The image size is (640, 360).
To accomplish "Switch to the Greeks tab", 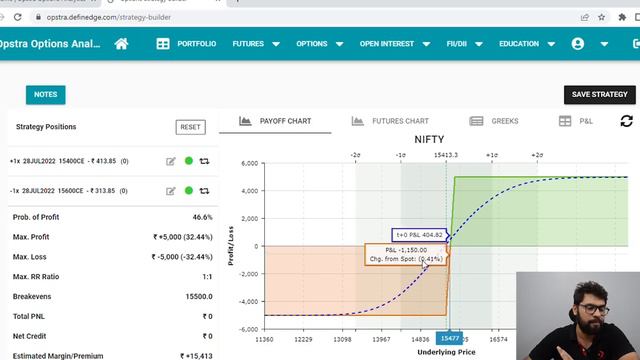I will coord(494,121).
